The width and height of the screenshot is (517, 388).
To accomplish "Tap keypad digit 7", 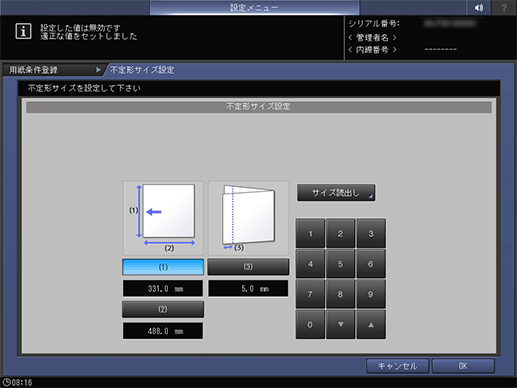I will (x=310, y=294).
